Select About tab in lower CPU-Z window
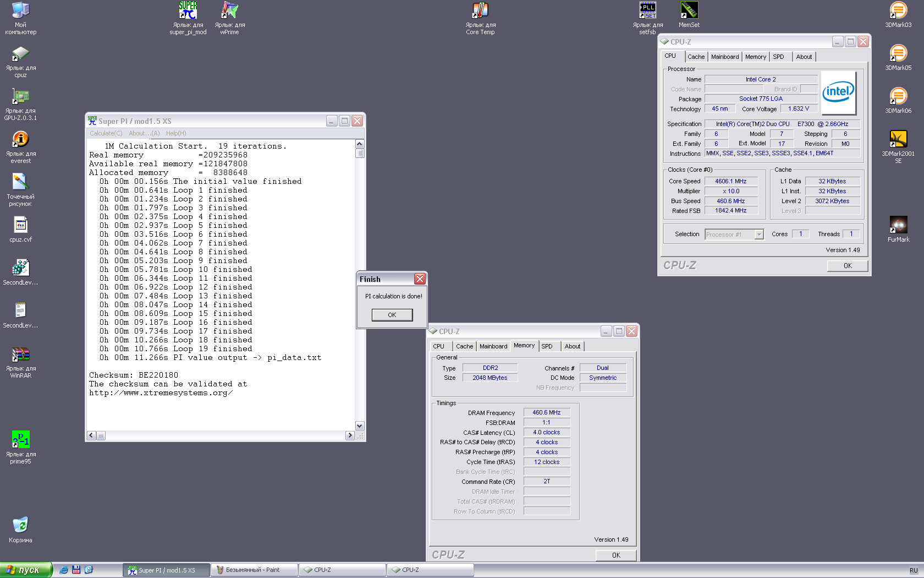924x578 pixels. (x=573, y=346)
